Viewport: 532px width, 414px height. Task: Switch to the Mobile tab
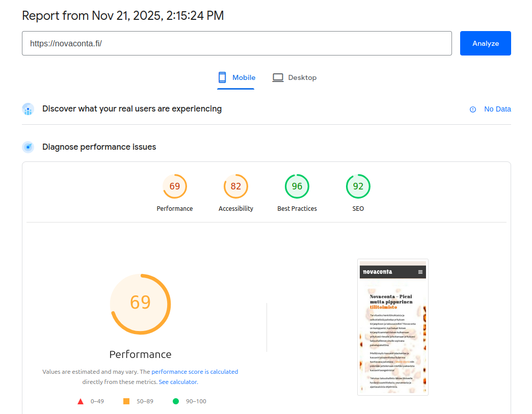(x=236, y=78)
